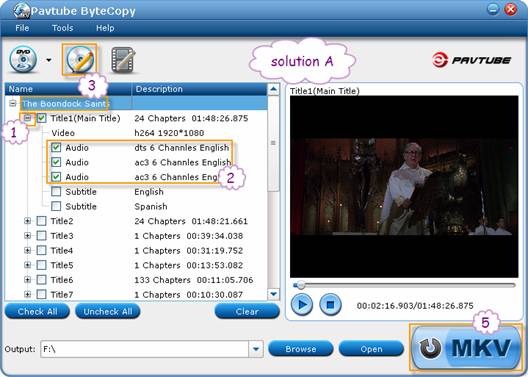Stop the preview video
Image resolution: width=528 pixels, height=377 pixels.
330,305
